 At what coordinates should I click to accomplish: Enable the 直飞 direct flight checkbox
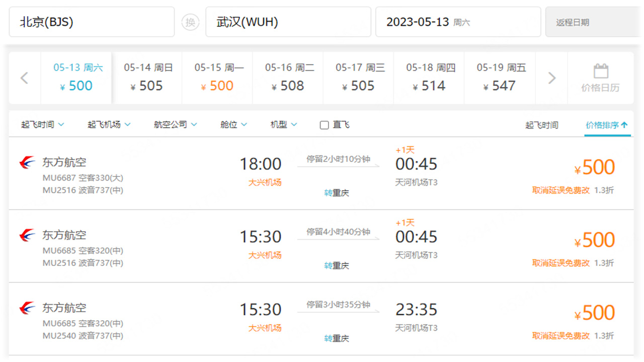click(x=324, y=124)
